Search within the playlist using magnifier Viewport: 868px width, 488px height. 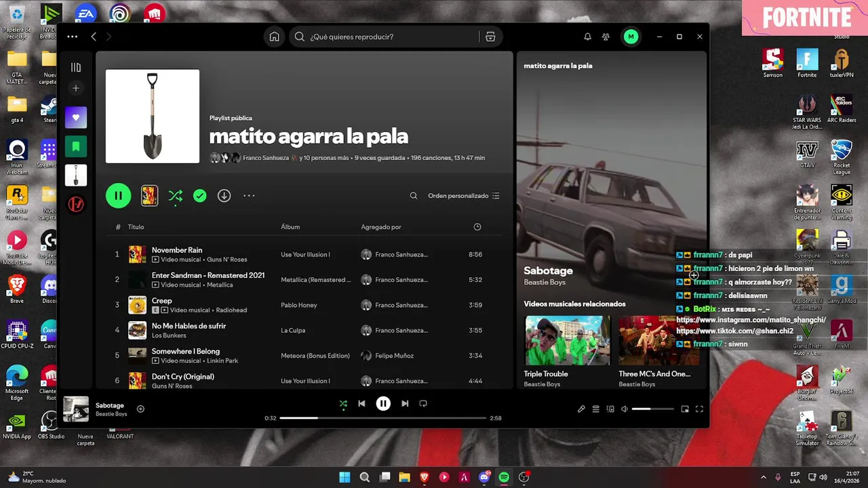point(414,196)
